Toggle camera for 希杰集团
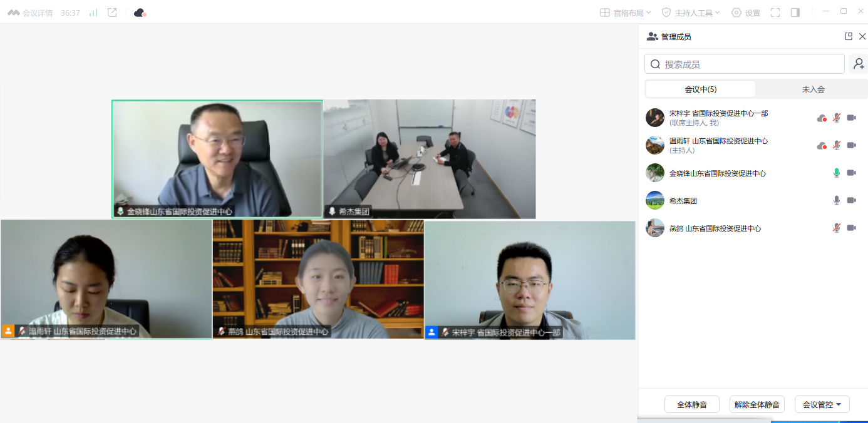 (852, 200)
